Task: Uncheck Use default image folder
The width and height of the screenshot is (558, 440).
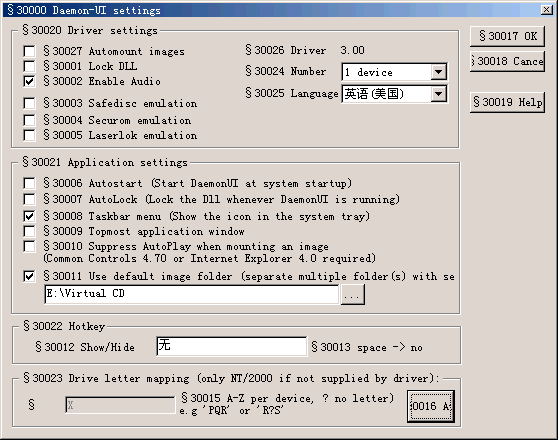Action: (29, 276)
